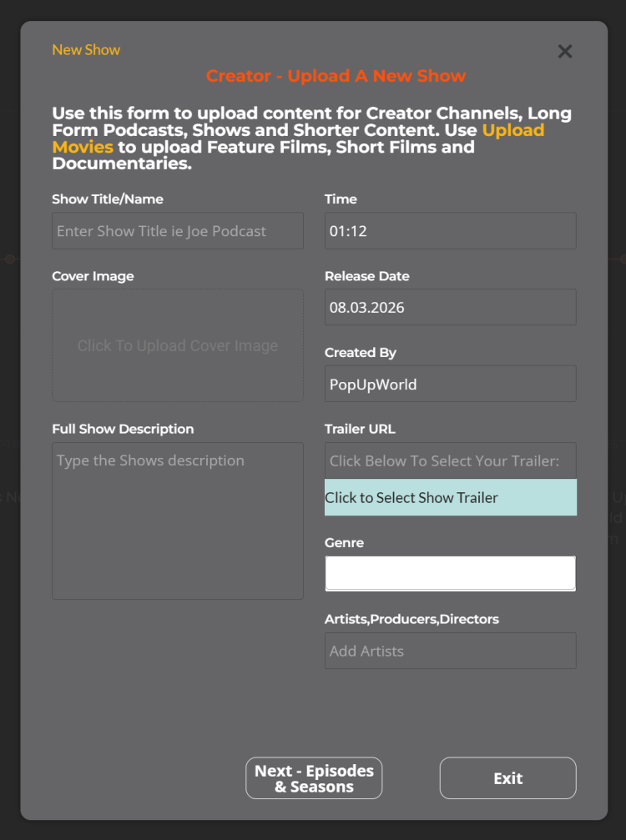This screenshot has height=840, width=626.
Task: Focus the Trailer URL input box
Action: 450,460
